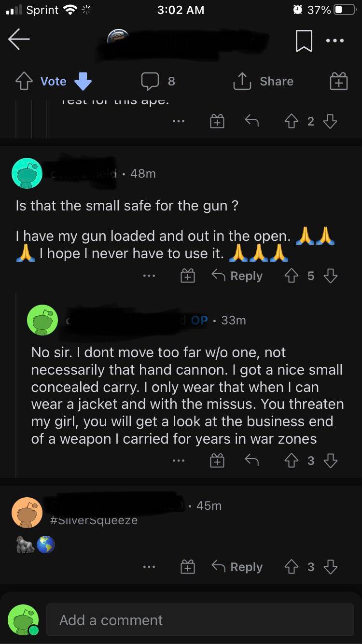The width and height of the screenshot is (362, 644).
Task: Tap the reply arrow on OP's comment
Action: [251, 461]
